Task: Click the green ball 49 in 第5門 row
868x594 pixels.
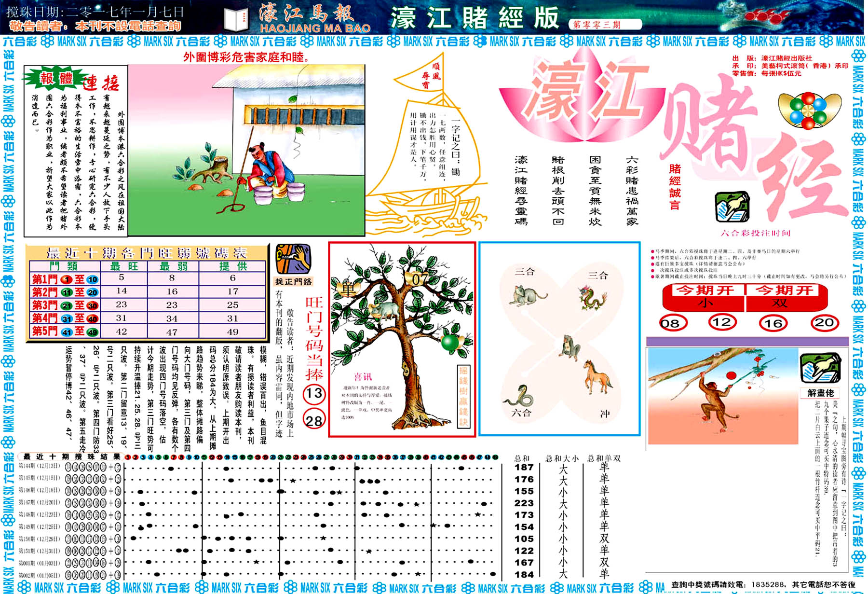Action: click(x=93, y=332)
